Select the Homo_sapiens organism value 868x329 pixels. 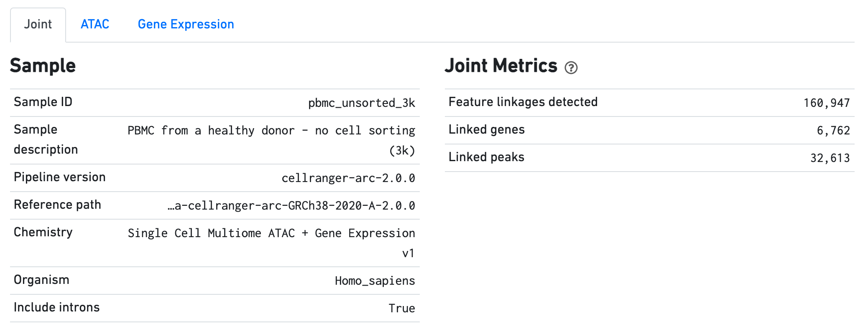pos(375,281)
